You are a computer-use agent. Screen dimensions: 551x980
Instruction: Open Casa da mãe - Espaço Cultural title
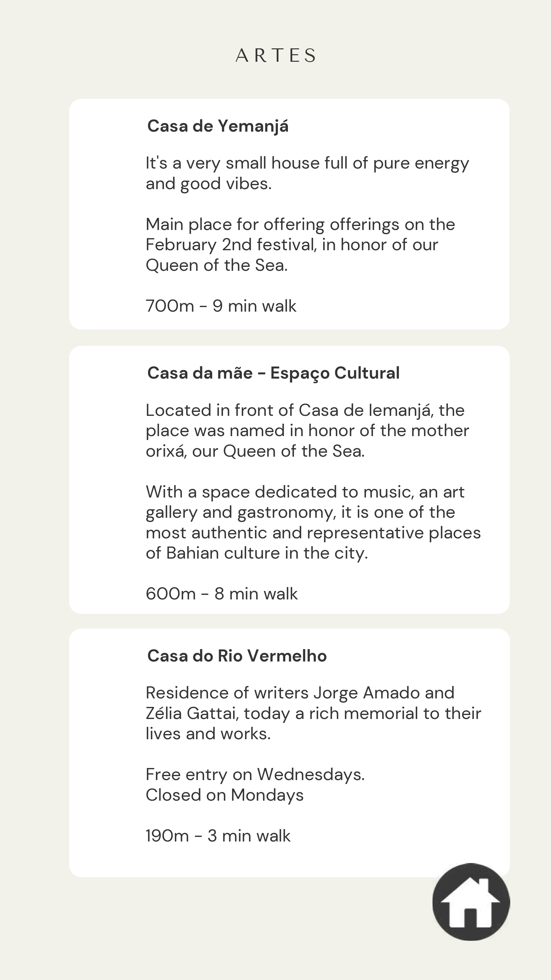tap(274, 373)
